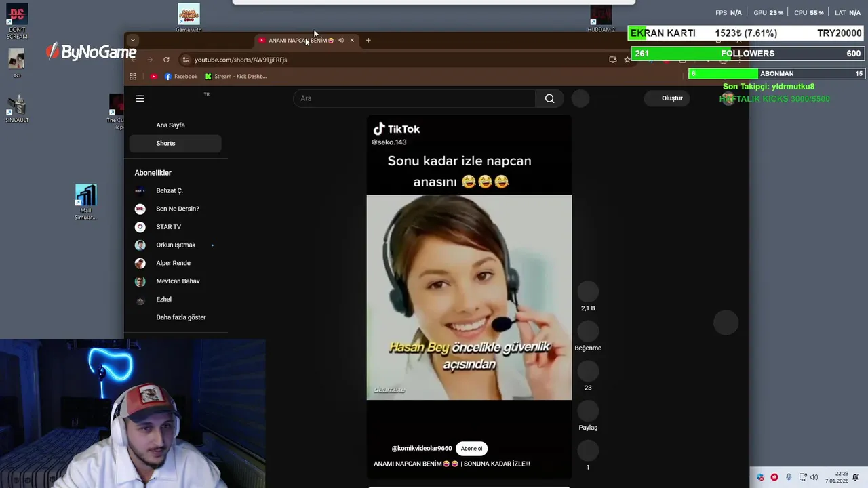
Task: Click the microphone tray icon
Action: coord(789,477)
